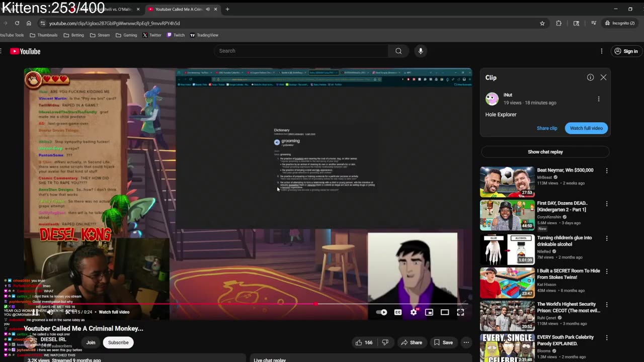Mute the audio indicator on the active tab
This screenshot has width=644, height=362.
point(208,9)
